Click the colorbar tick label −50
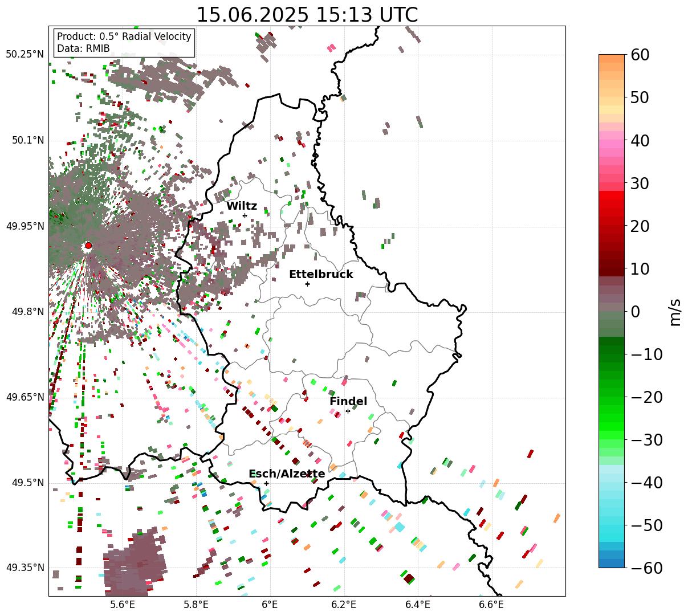688x616 pixels. (646, 525)
